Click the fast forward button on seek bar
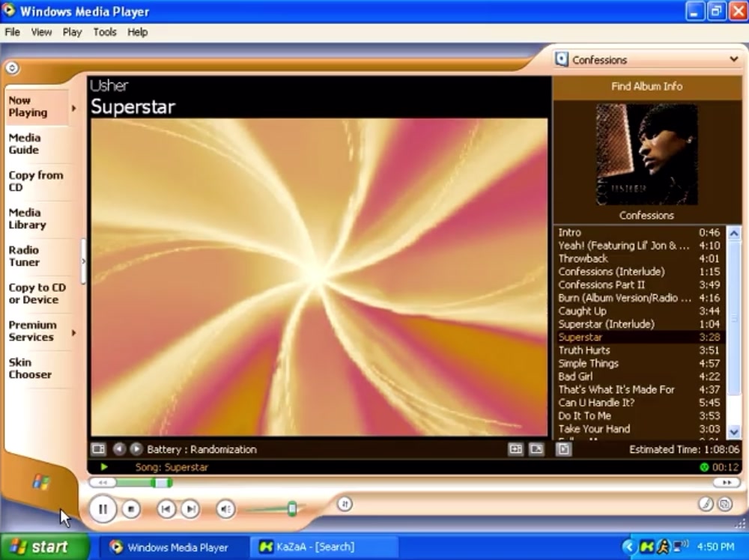The image size is (749, 560). [727, 483]
